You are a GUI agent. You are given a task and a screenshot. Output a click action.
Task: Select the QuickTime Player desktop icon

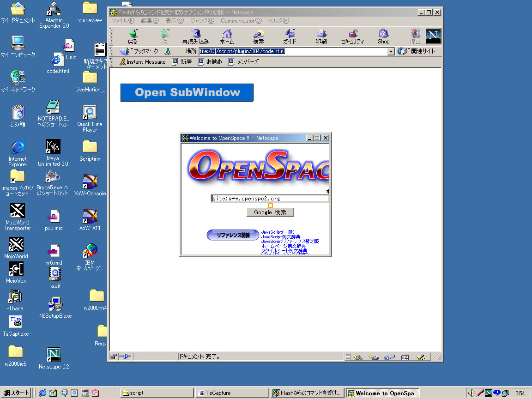coord(90,118)
